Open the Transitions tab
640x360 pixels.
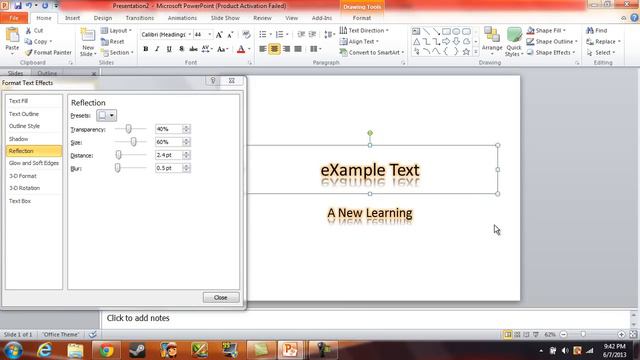click(140, 18)
